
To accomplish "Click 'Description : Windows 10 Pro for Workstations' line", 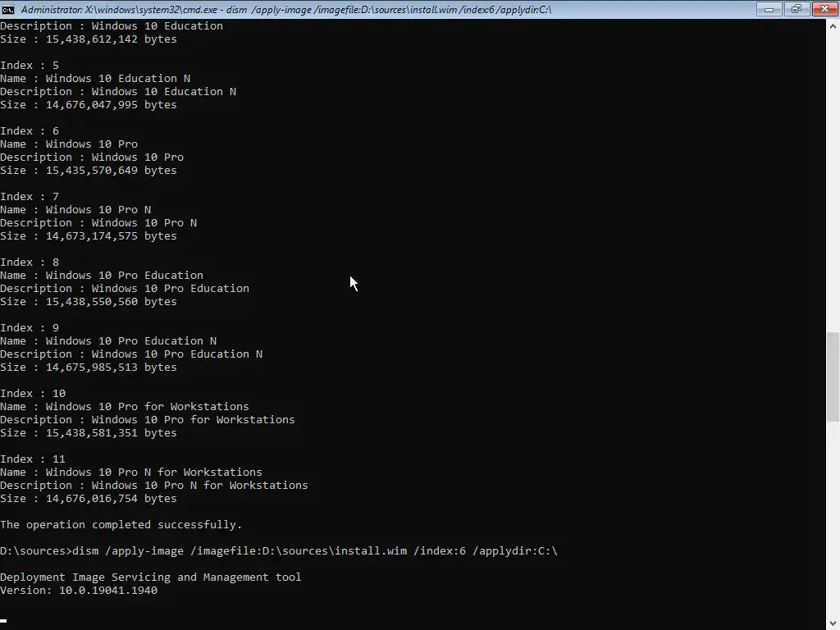I will [x=148, y=419].
